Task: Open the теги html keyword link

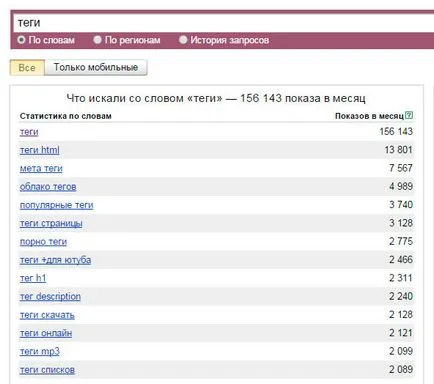Action: (40, 150)
